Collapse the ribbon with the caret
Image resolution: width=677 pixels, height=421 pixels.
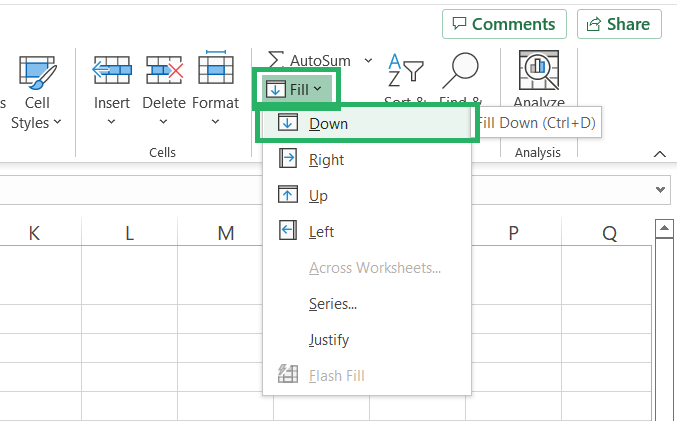click(x=659, y=154)
